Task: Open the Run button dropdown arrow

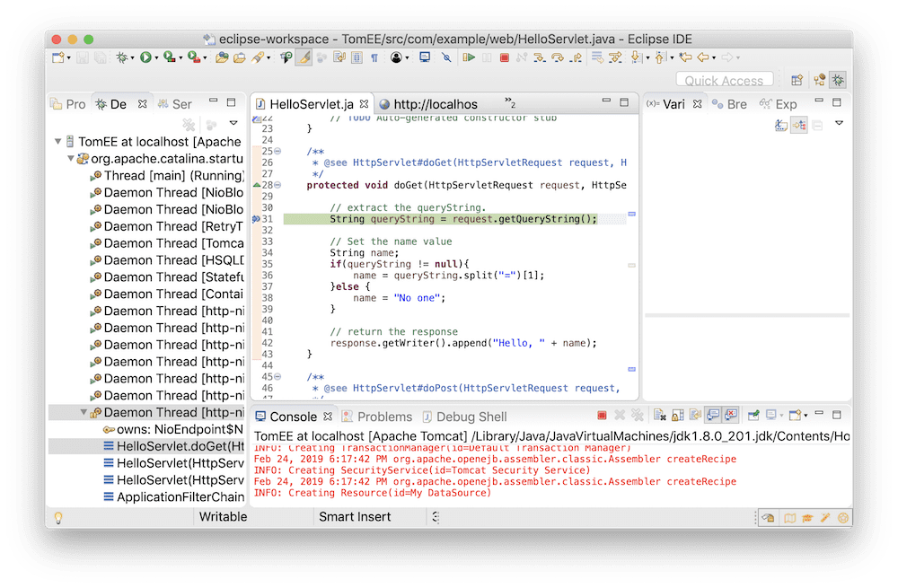Action: point(155,57)
